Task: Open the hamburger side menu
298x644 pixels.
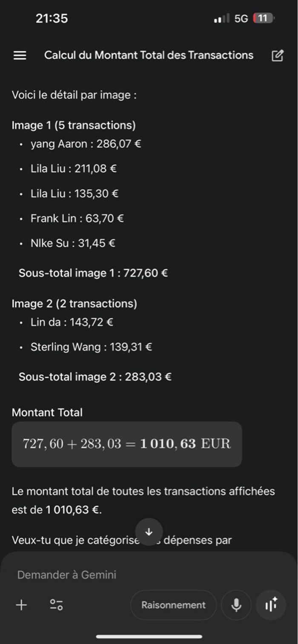Action: click(20, 55)
